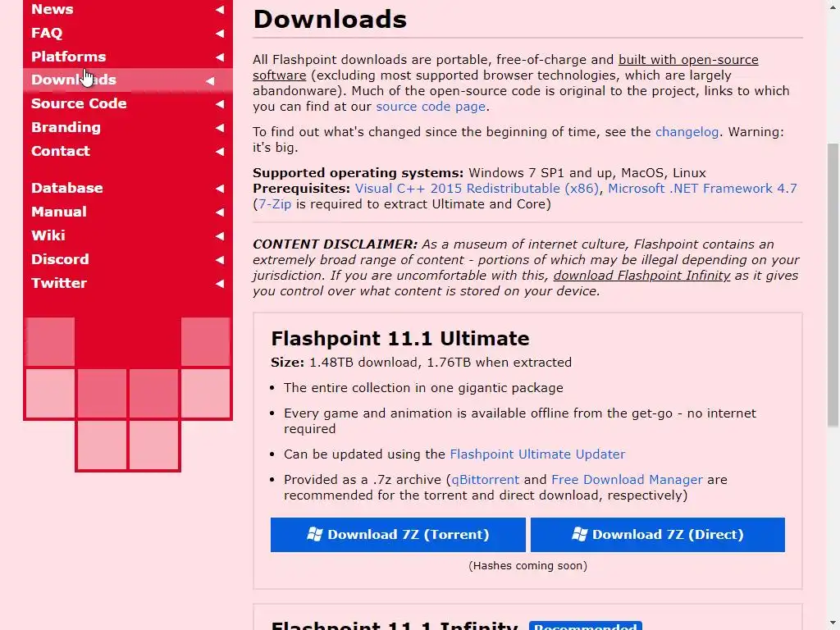Viewport: 840px width, 630px height.
Task: Click the arrow icon beside Source Code
Action: [x=220, y=104]
